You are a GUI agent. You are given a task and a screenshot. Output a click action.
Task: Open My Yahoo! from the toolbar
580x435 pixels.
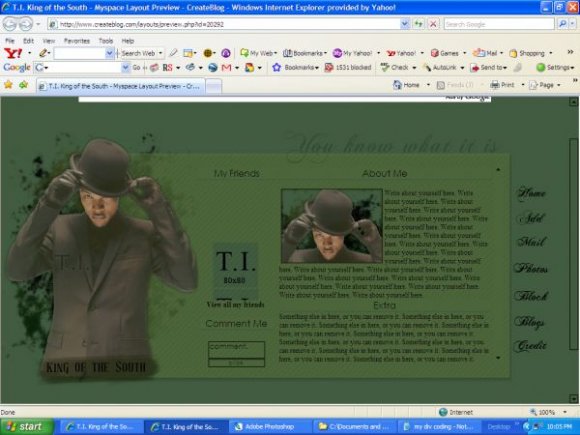coord(352,53)
